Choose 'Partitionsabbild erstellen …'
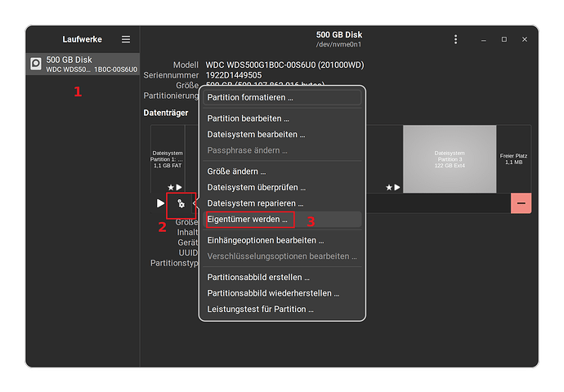 pyautogui.click(x=258, y=278)
